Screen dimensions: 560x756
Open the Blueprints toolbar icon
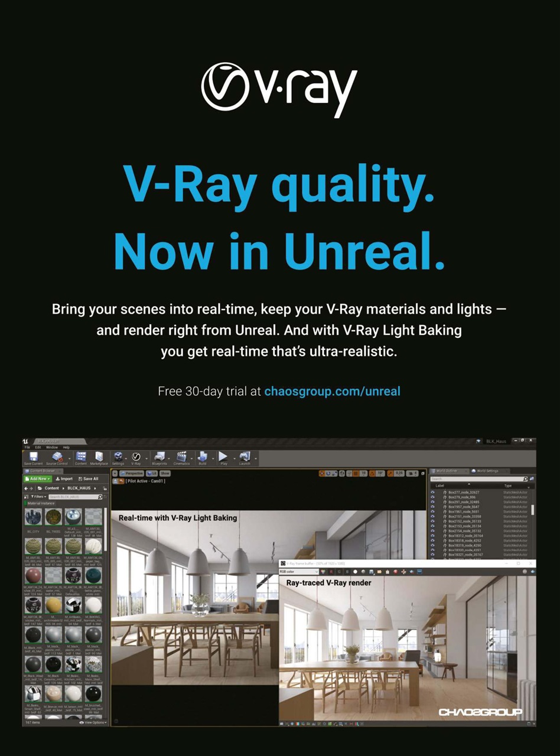[159, 457]
